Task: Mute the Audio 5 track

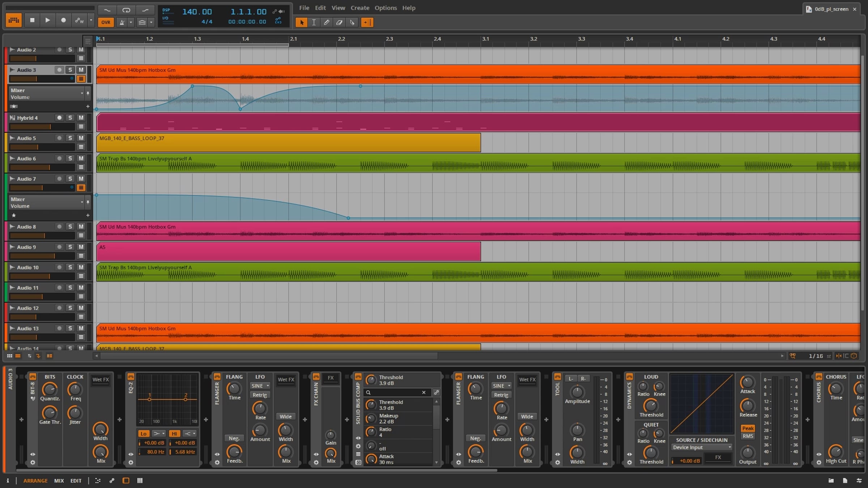Action: pos(81,138)
